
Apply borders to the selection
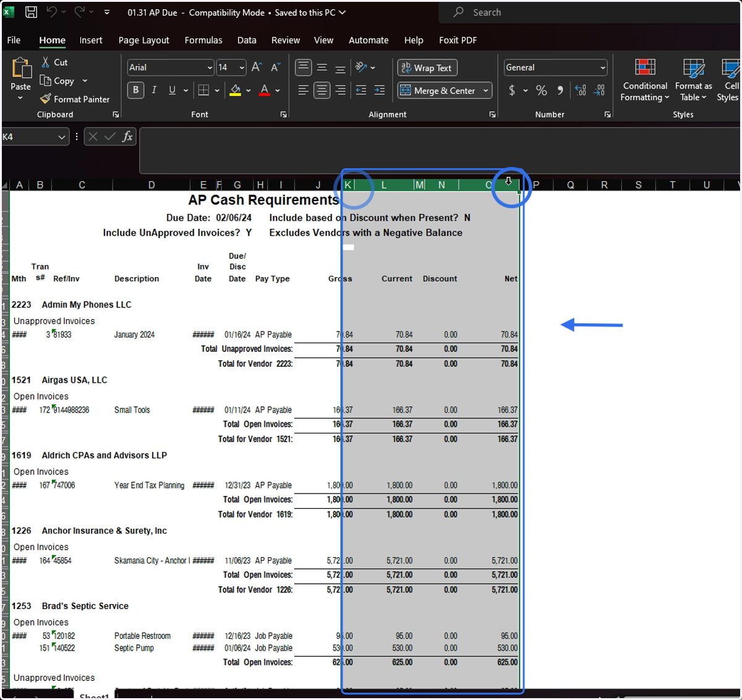[203, 90]
